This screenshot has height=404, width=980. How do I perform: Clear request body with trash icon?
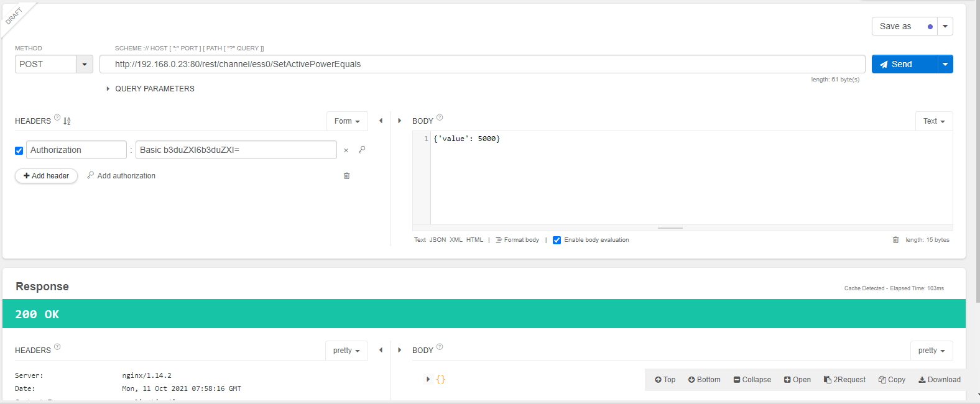pos(895,240)
